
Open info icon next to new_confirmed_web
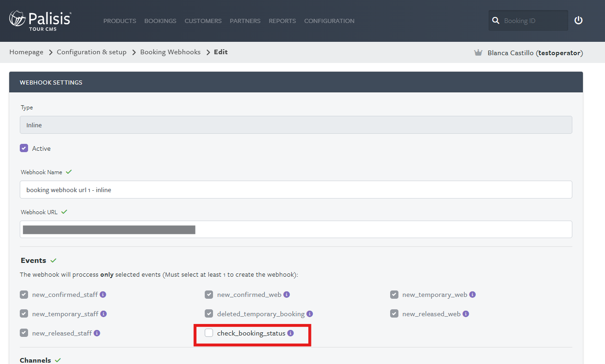point(287,295)
